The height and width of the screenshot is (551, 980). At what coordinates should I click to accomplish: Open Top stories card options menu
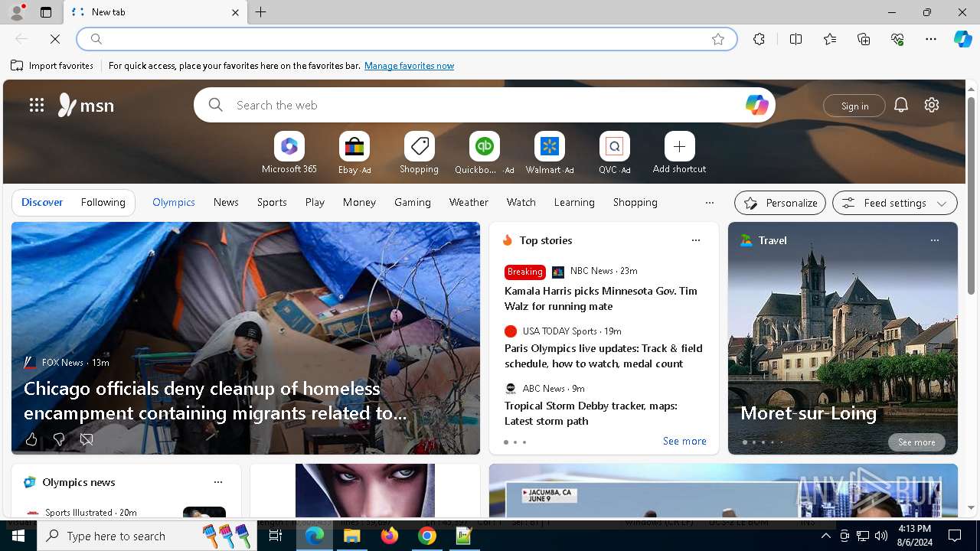pos(695,240)
